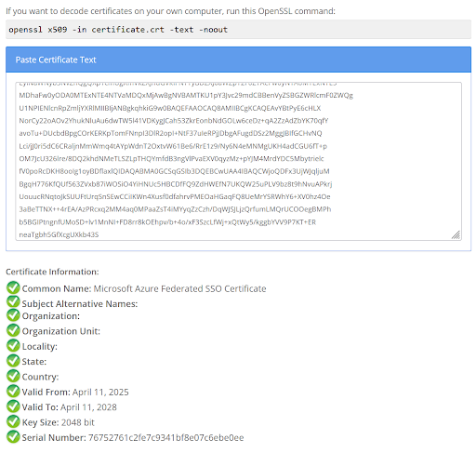Click the green checkmark beside Valid To
476x453 pixels.
[13, 406]
